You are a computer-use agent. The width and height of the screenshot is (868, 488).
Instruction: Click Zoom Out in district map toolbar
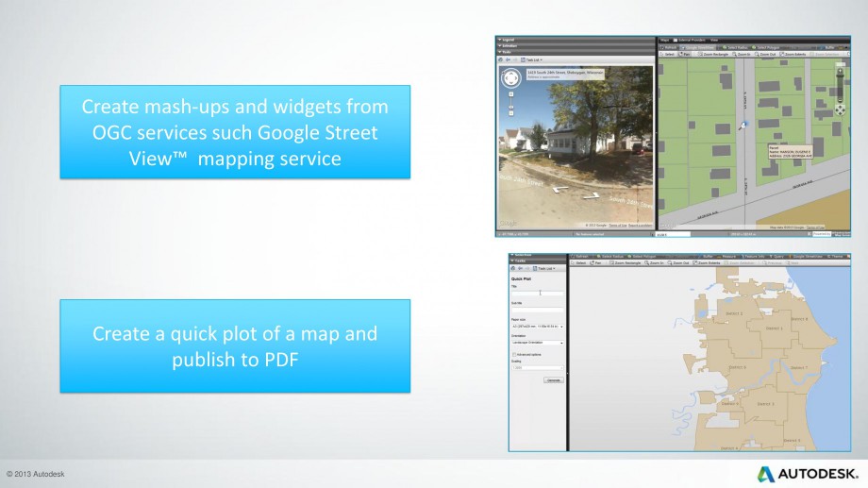point(678,263)
